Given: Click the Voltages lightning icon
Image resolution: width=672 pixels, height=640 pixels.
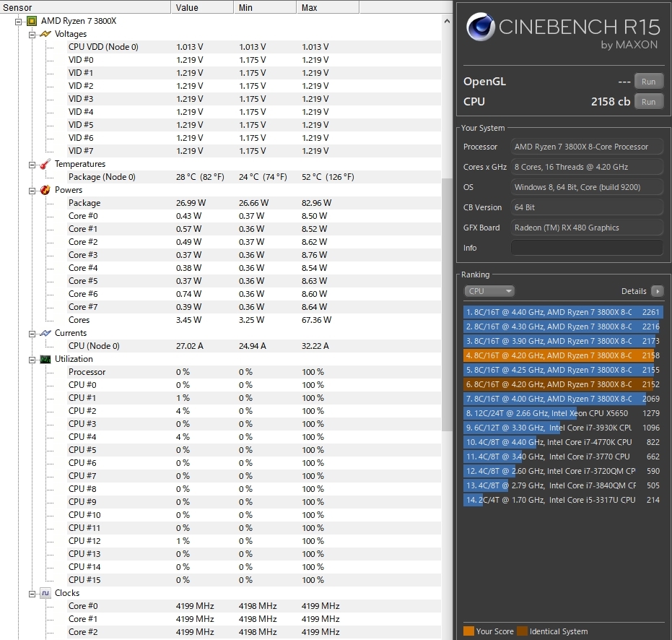Looking at the screenshot, I should tap(45, 34).
